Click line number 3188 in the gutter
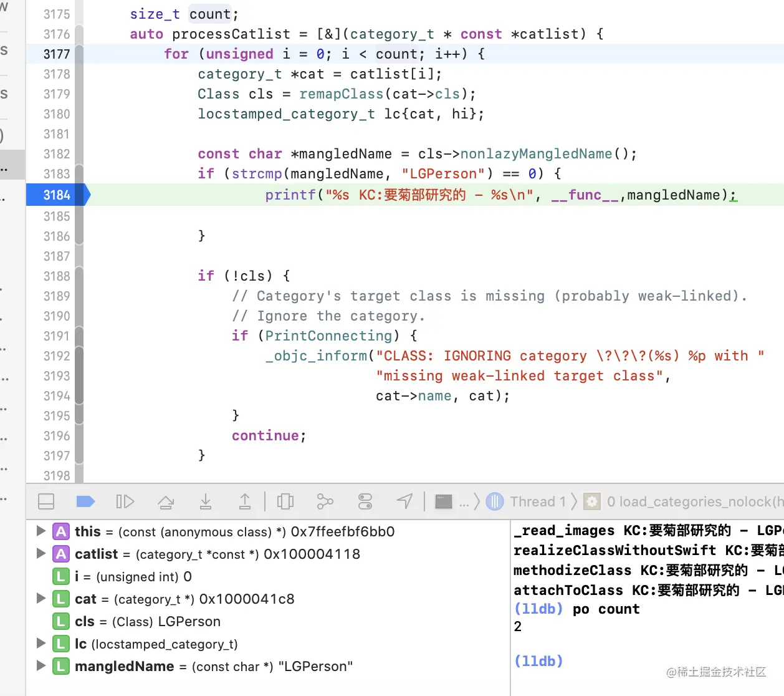784x696 pixels. pyautogui.click(x=57, y=276)
